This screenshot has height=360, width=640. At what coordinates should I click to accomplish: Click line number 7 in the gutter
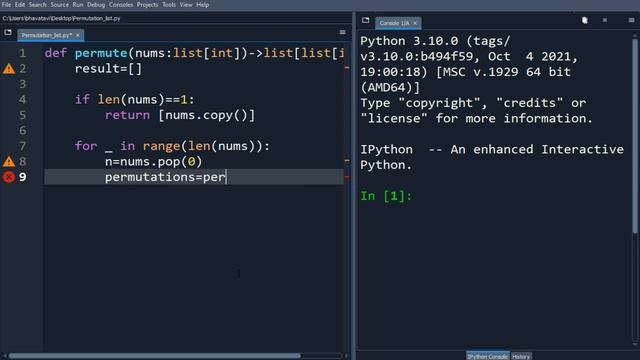(x=22, y=146)
